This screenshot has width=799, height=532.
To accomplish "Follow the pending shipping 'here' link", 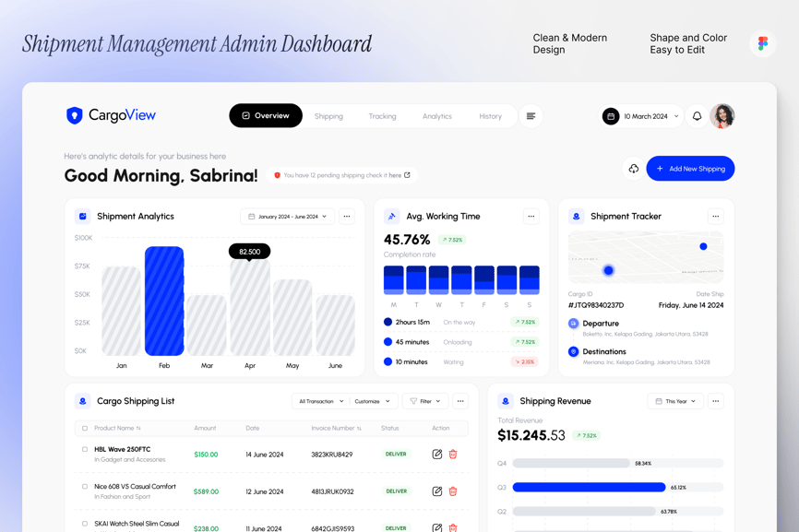I will click(396, 175).
